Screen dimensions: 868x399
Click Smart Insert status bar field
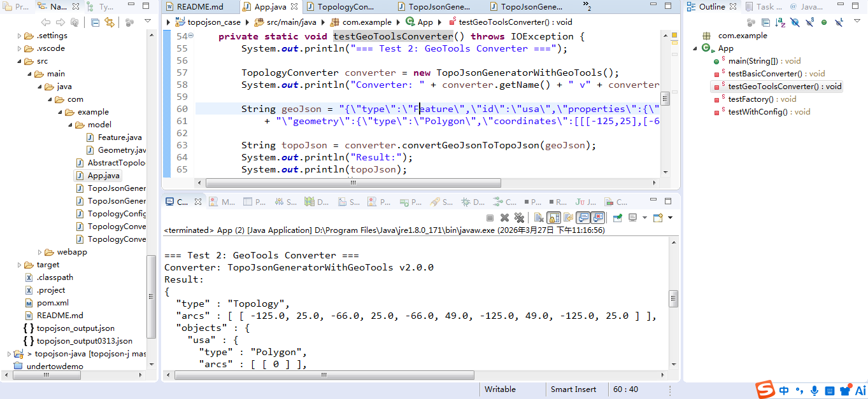(x=574, y=389)
